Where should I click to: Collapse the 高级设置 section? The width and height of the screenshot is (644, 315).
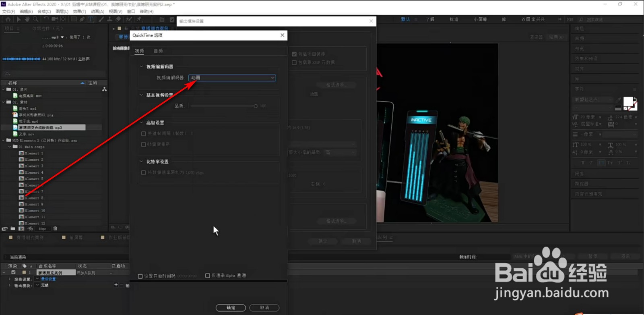click(141, 122)
